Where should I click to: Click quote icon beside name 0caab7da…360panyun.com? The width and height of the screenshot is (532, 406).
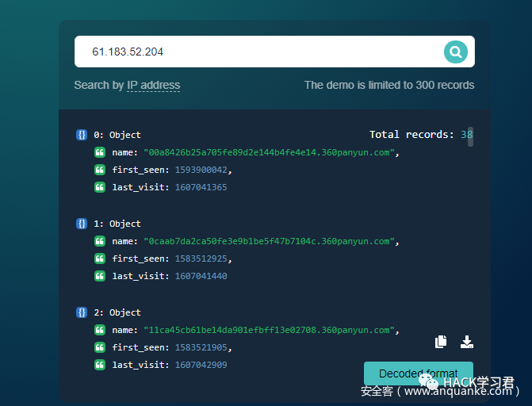pos(100,241)
